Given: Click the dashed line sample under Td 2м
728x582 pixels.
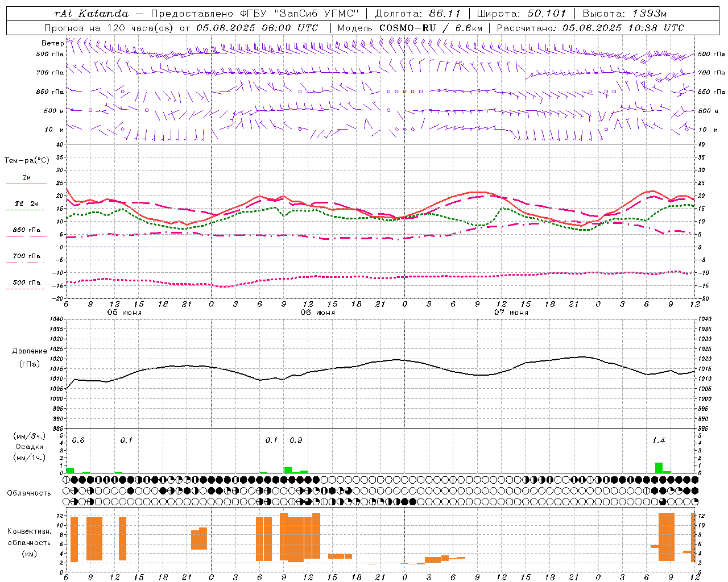Looking at the screenshot, I should (25, 210).
